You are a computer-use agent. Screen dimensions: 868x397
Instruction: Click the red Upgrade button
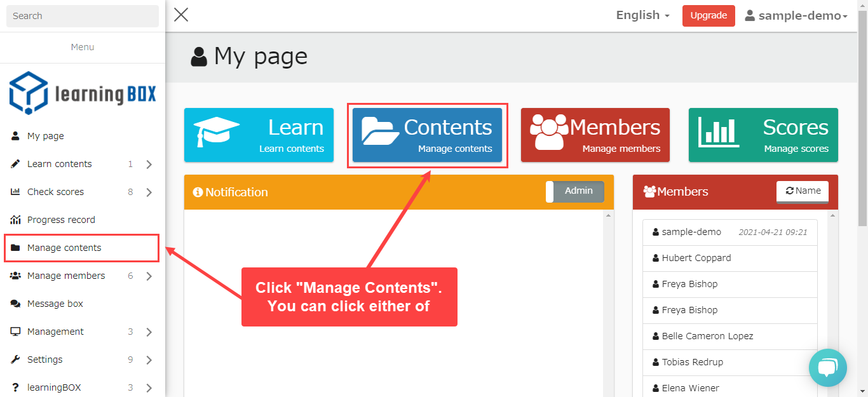[709, 16]
